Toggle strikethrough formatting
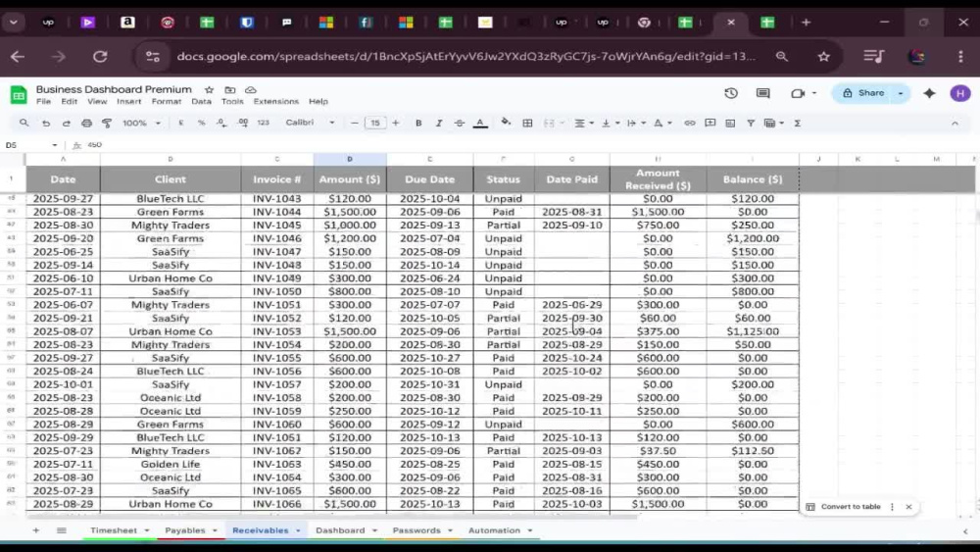 coord(460,124)
